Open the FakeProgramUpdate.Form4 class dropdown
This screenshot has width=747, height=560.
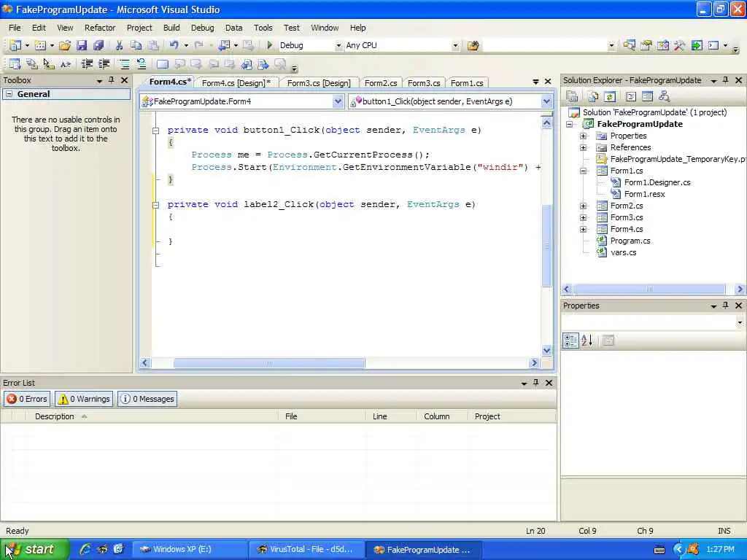tap(338, 101)
